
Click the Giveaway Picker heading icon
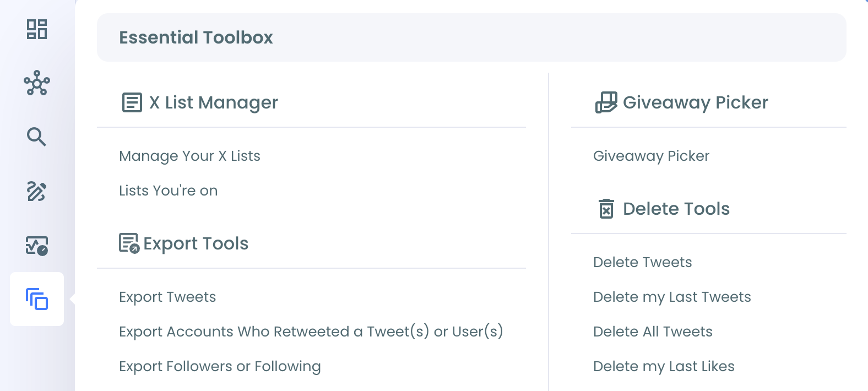[x=606, y=102]
